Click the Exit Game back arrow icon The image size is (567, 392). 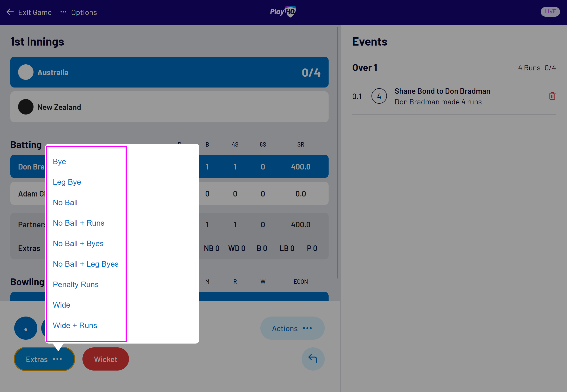point(9,12)
